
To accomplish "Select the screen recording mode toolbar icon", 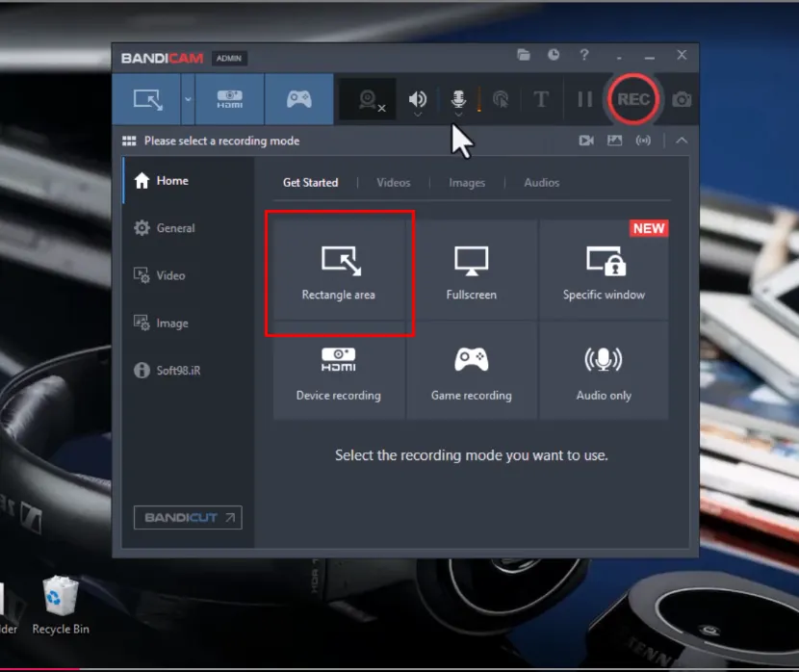I will [146, 99].
